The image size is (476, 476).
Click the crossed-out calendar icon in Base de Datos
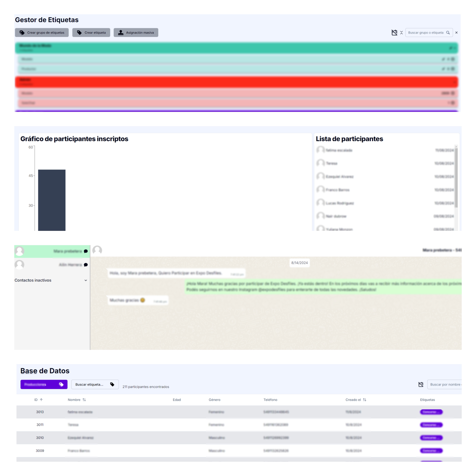tap(421, 384)
